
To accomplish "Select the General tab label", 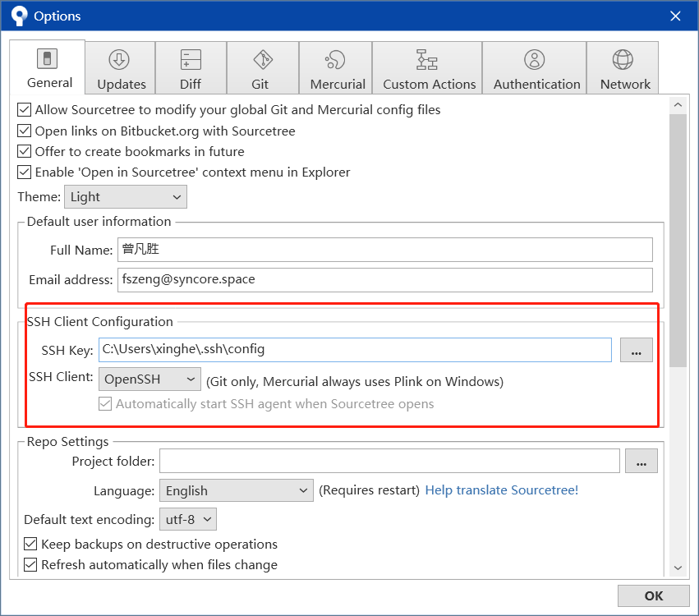I will 49,82.
